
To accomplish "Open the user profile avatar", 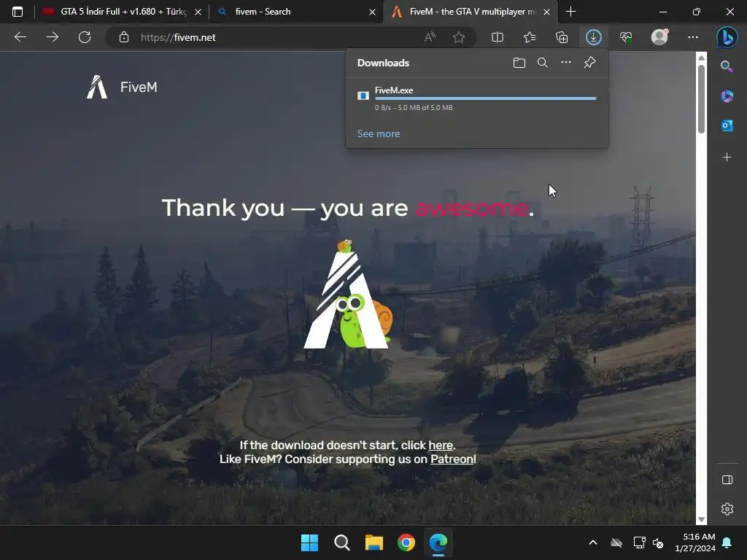I will (659, 37).
